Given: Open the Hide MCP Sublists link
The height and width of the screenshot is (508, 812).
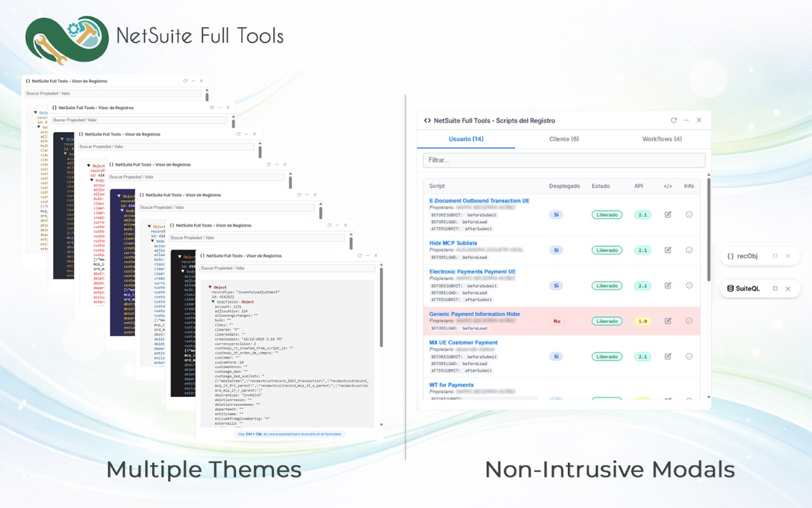Looking at the screenshot, I should (x=453, y=243).
